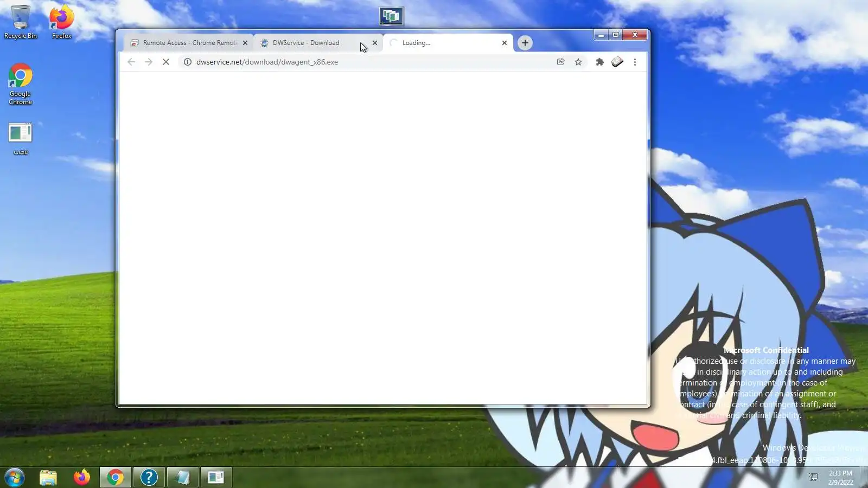Click the Chrome taskbar button
This screenshot has width=868, height=488.
115,477
